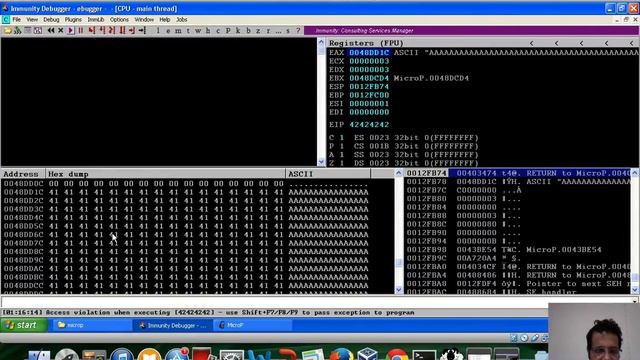Viewport: 640px width, 360px height.
Task: Show Log window via 'l' button
Action: (x=158, y=31)
